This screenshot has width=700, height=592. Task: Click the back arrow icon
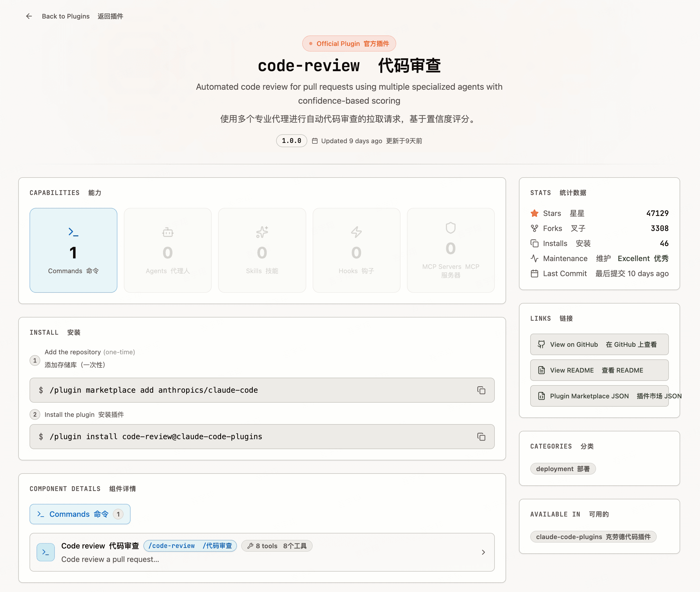[29, 16]
